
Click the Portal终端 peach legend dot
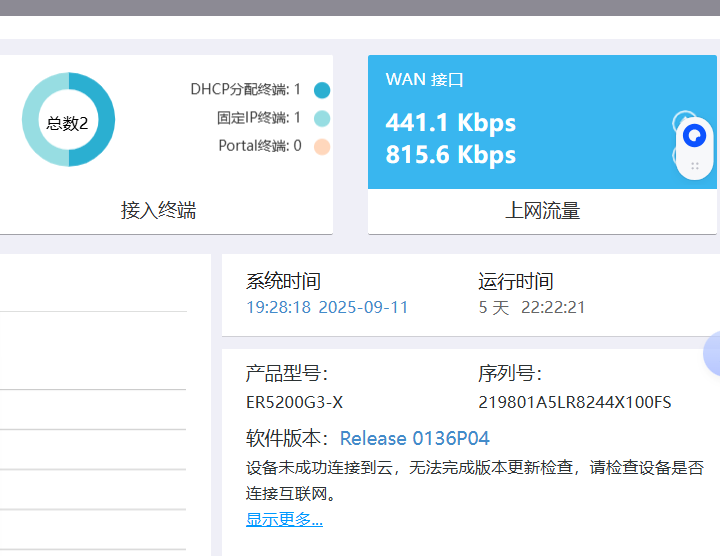tap(322, 147)
